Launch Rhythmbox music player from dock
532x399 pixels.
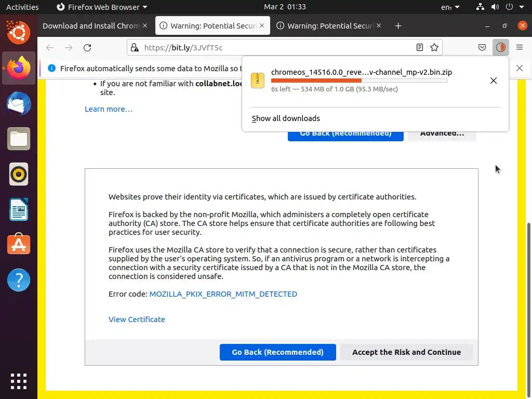pos(18,174)
